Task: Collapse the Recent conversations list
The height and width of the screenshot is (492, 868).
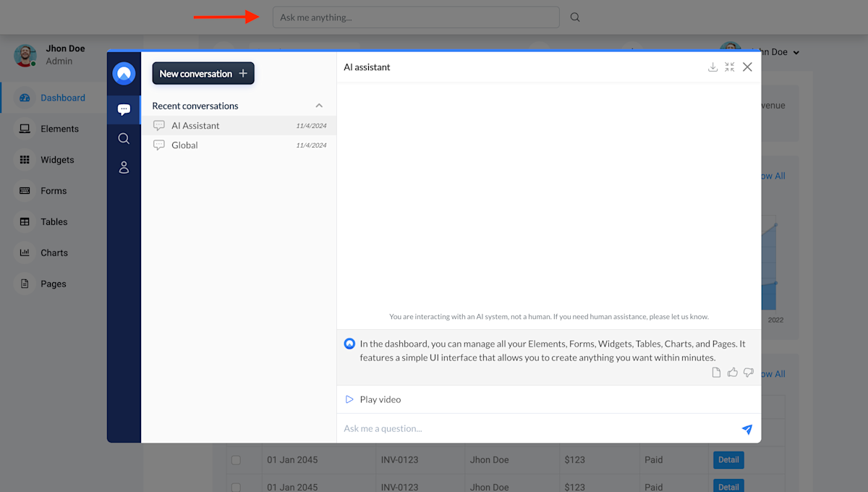Action: (x=319, y=105)
